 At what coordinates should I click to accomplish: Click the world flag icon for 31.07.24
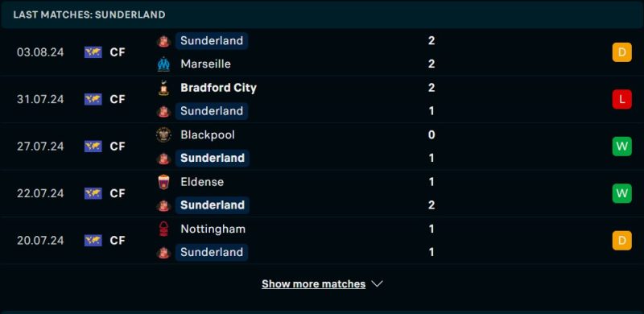93,100
